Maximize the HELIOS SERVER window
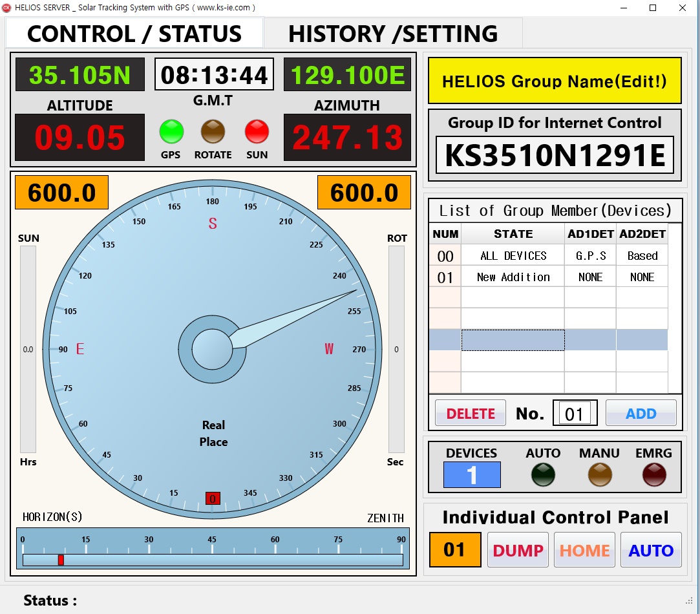The height and width of the screenshot is (614, 700). coord(653,8)
